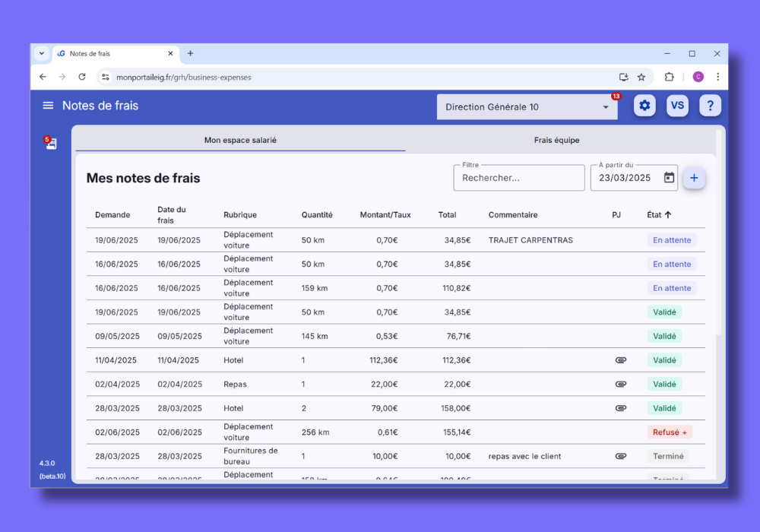Open the hamburger navigation menu
Image resolution: width=760 pixels, height=532 pixels.
pyautogui.click(x=48, y=106)
